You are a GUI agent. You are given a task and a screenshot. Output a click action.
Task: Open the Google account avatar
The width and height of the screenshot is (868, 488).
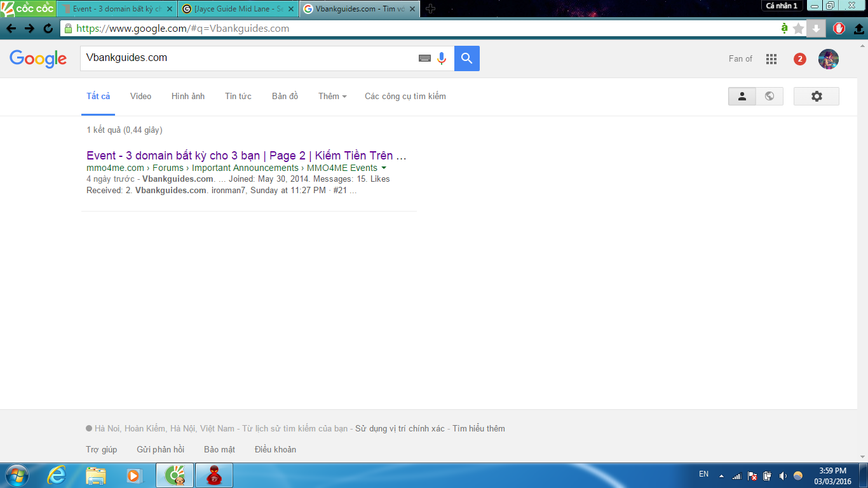click(x=829, y=59)
